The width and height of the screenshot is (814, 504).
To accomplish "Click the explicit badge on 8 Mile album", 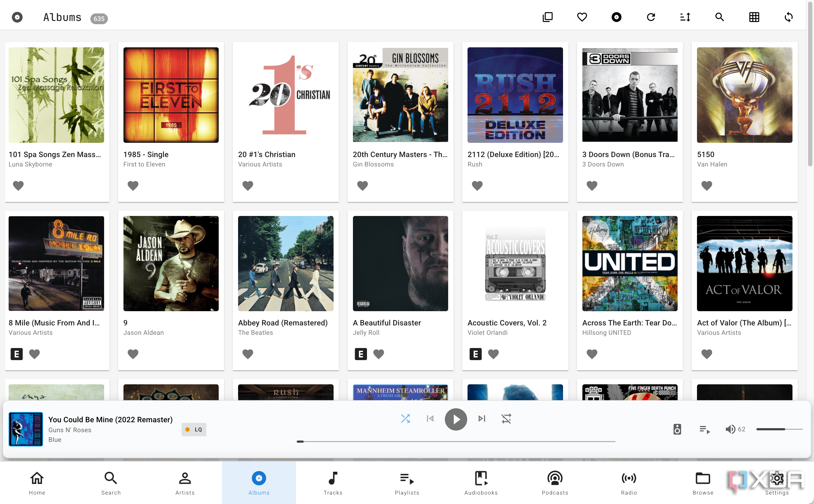I will pyautogui.click(x=17, y=354).
